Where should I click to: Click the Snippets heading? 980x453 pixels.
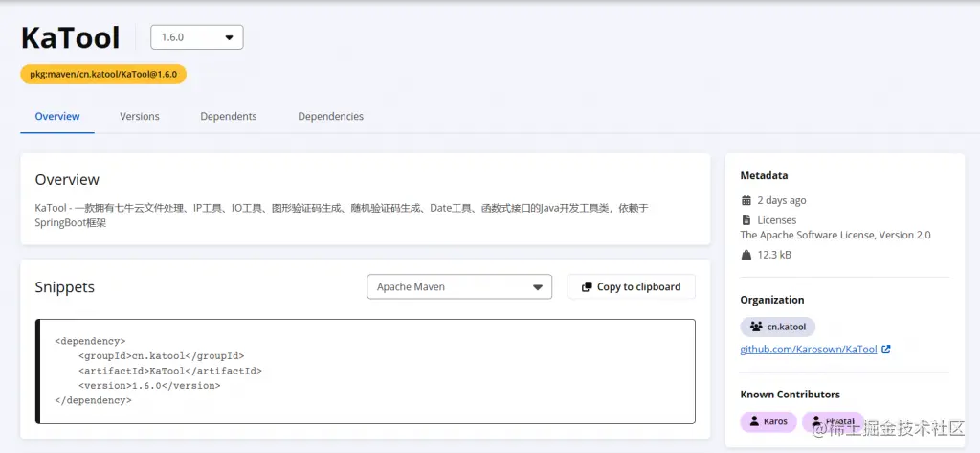pyautogui.click(x=65, y=287)
